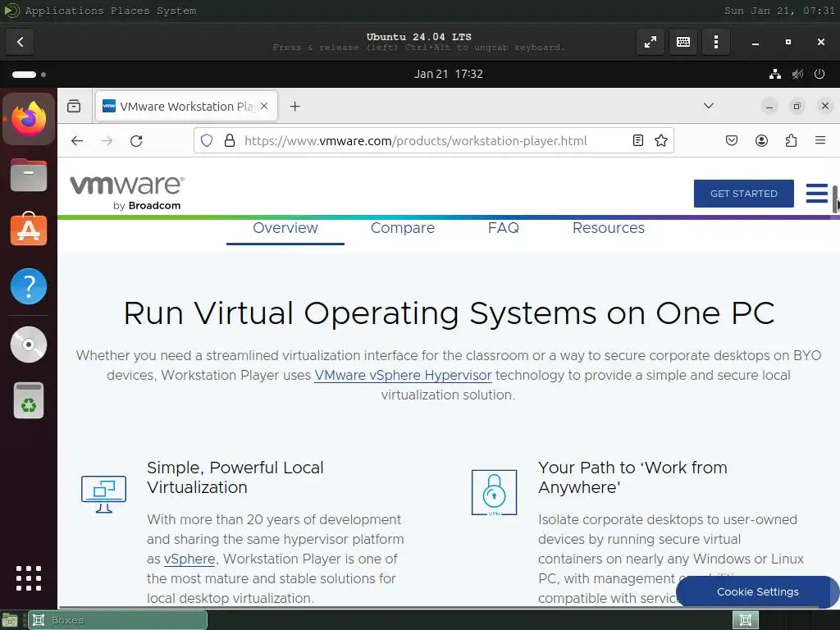Screen dimensions: 840x630
Task: Click the host panel clock Sun Jan 21
Action: pos(779,11)
